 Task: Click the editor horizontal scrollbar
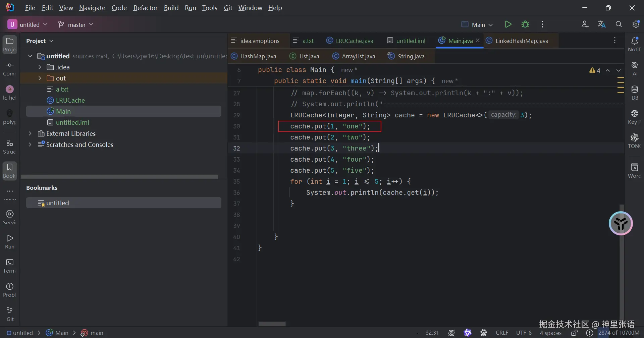[x=272, y=324]
